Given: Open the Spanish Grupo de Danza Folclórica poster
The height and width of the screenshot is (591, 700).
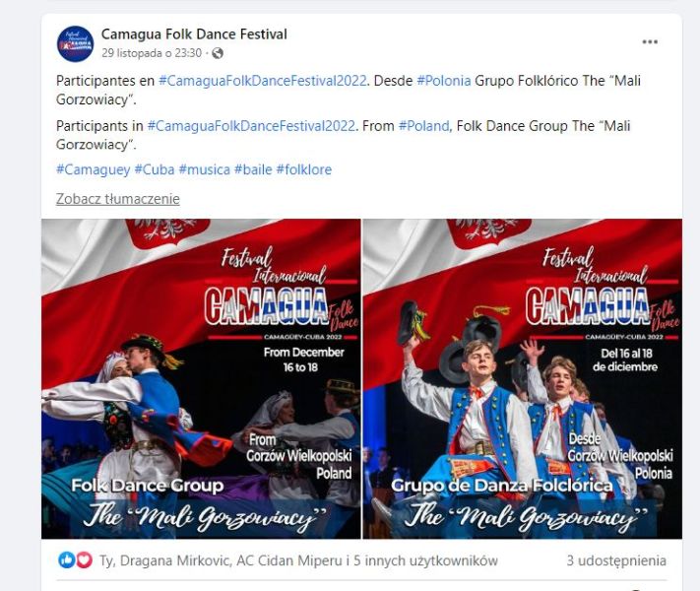Looking at the screenshot, I should click(523, 379).
